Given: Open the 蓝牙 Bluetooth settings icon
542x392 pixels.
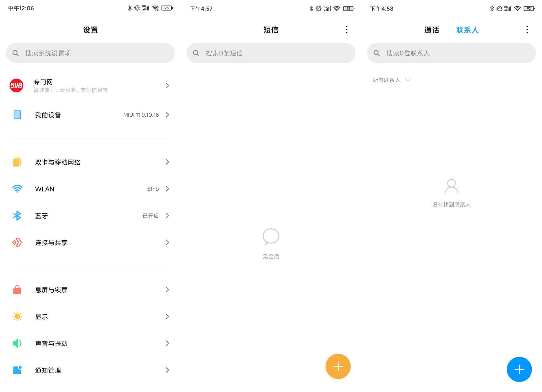Looking at the screenshot, I should 17,215.
